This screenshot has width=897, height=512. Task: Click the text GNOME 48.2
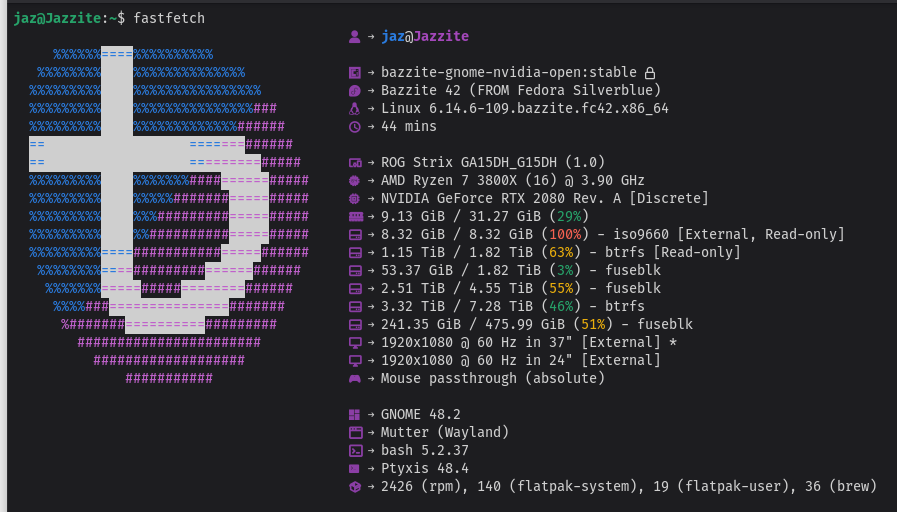pos(420,415)
